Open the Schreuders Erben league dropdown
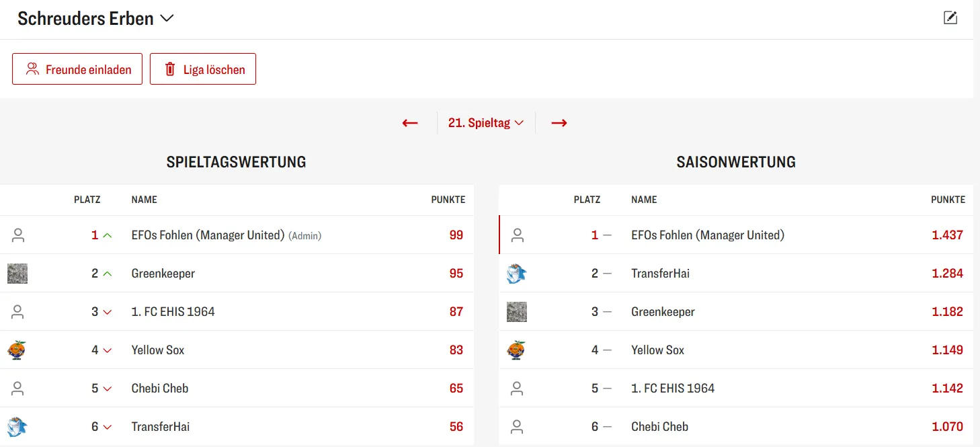This screenshot has width=980, height=447. (x=95, y=19)
